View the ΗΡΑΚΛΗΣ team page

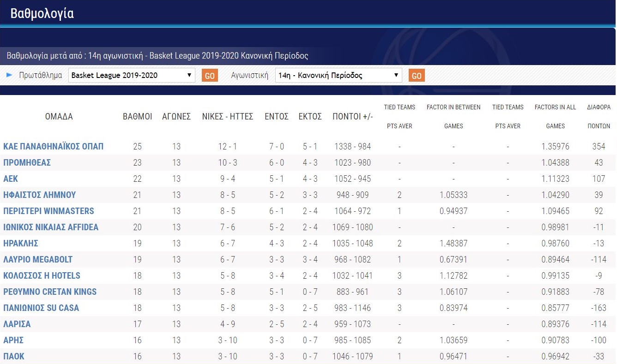coord(21,244)
